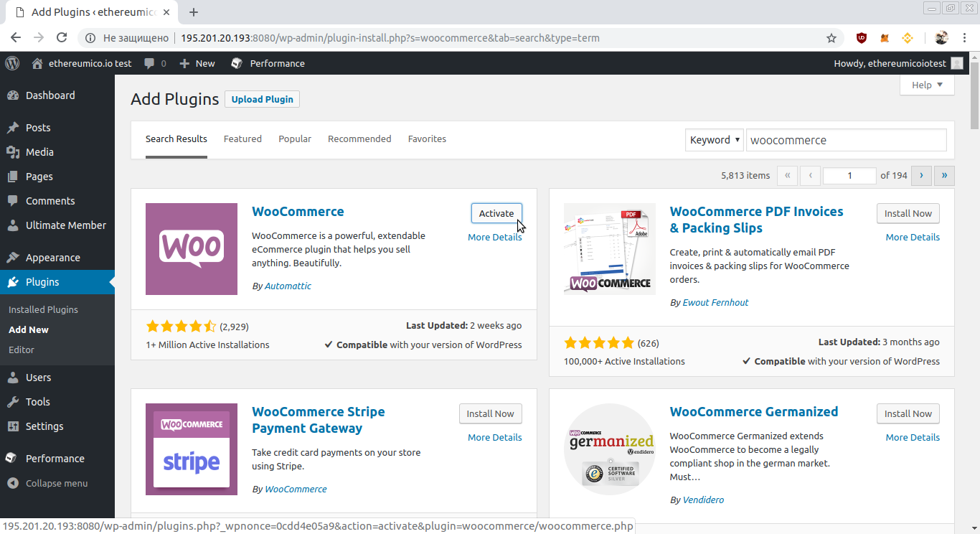Open the Ewout Fernhout author link

(715, 303)
